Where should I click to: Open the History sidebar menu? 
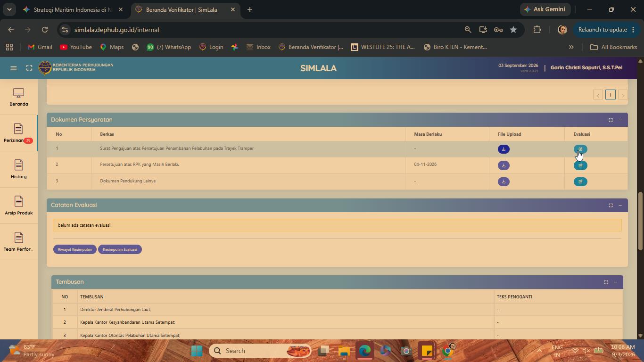18,169
